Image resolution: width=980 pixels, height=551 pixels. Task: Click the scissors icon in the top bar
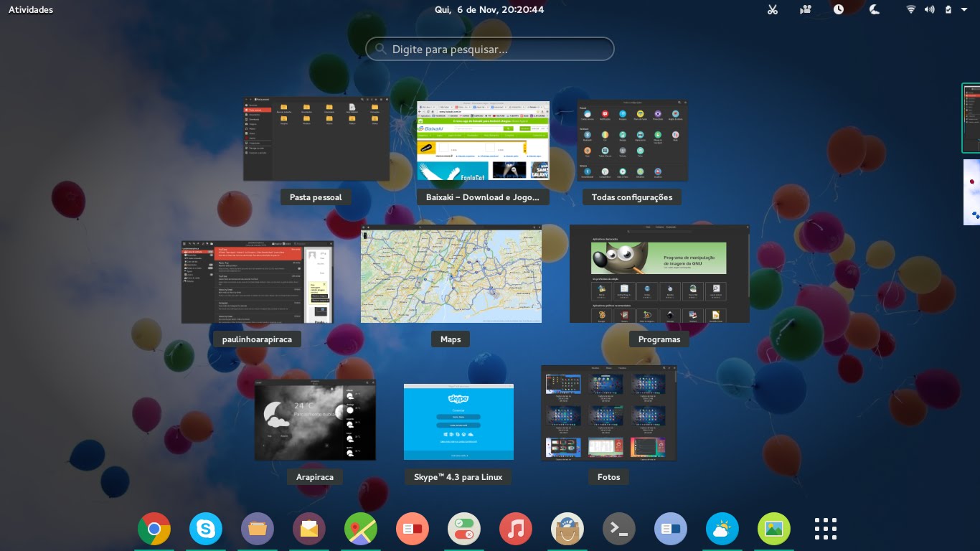(773, 9)
